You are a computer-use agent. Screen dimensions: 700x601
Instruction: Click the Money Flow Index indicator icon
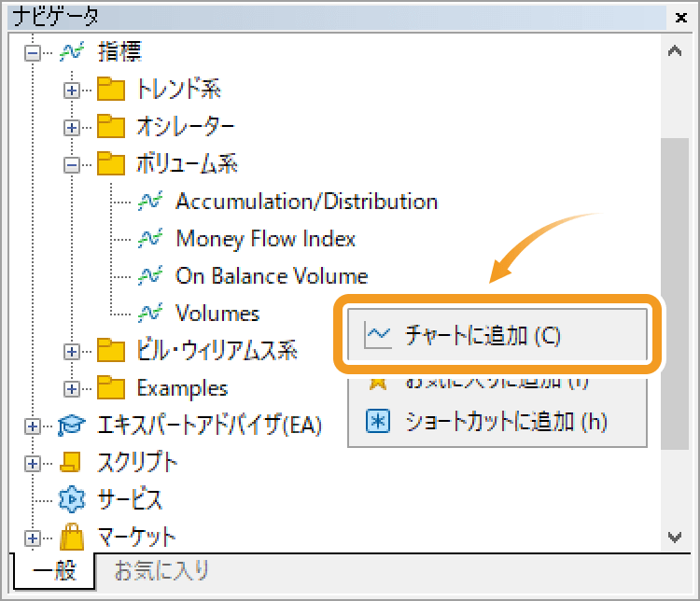[150, 238]
